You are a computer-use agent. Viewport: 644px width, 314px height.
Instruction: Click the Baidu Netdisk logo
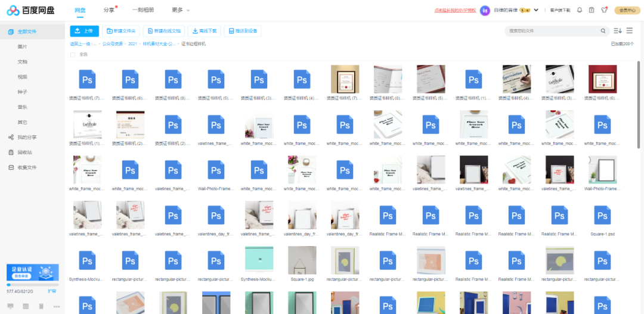[31, 10]
